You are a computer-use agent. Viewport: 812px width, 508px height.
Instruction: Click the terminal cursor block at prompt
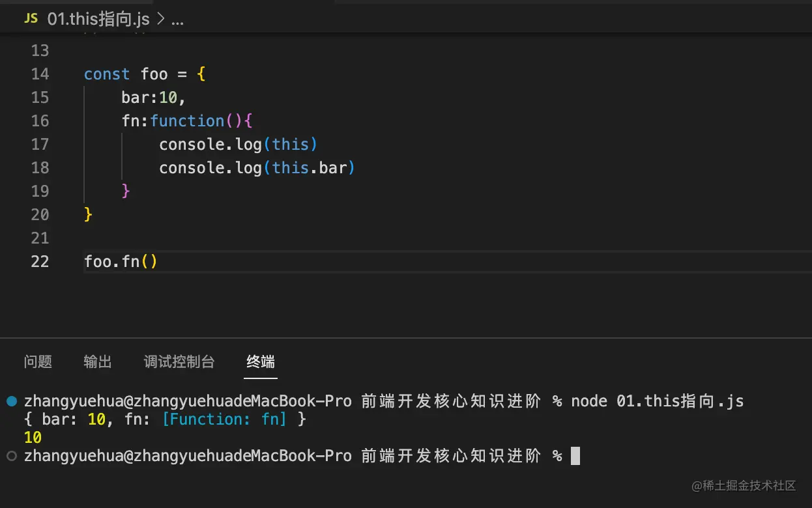click(x=575, y=456)
